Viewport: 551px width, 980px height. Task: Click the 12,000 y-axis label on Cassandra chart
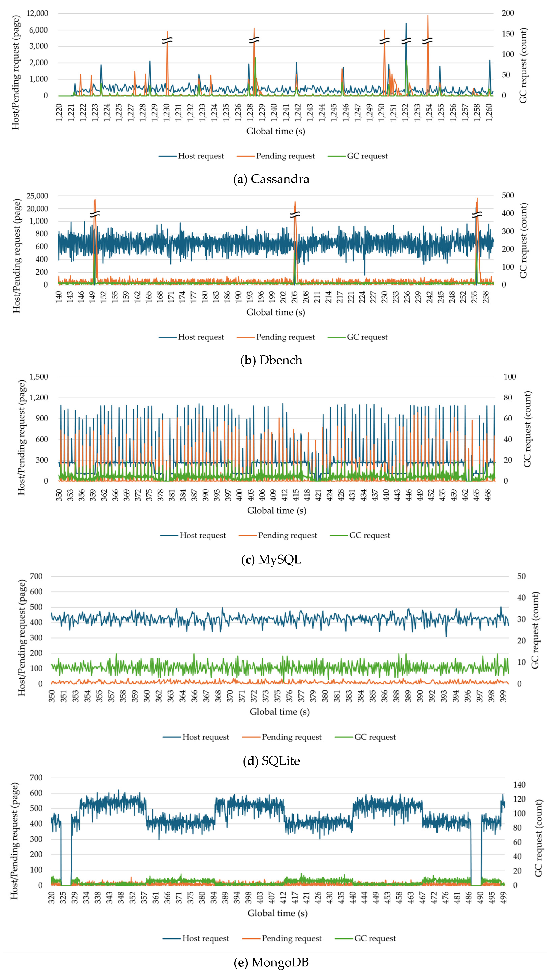tap(37, 13)
